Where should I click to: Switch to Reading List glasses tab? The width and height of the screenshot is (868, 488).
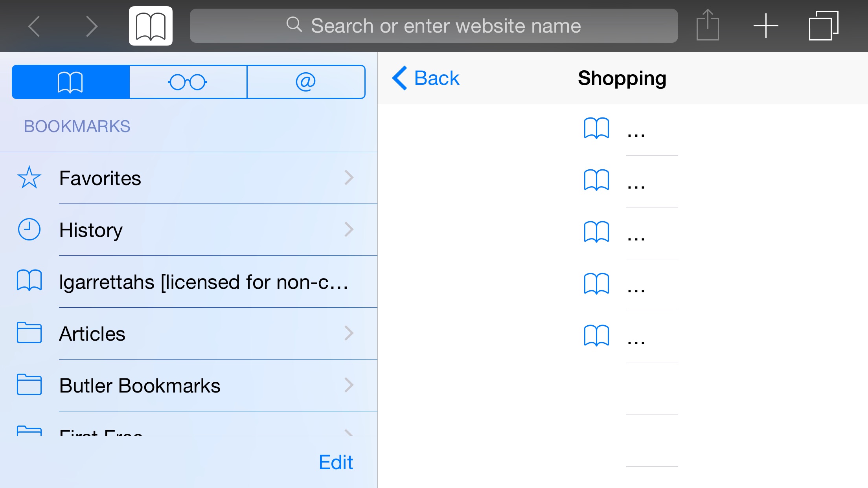188,82
